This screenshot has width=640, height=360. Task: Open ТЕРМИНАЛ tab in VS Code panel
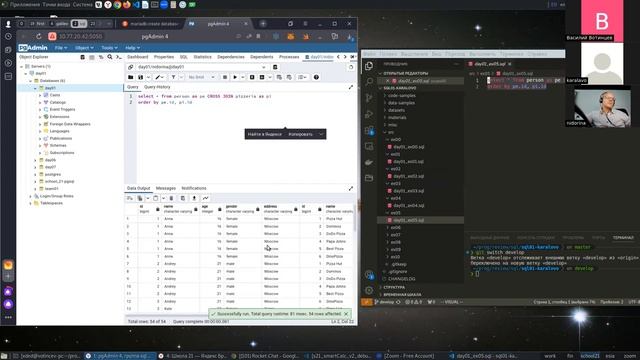point(623,238)
